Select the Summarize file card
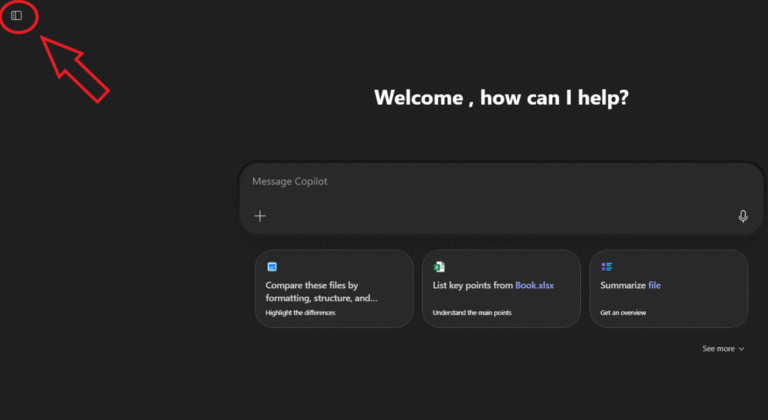This screenshot has height=420, width=768. coord(669,289)
